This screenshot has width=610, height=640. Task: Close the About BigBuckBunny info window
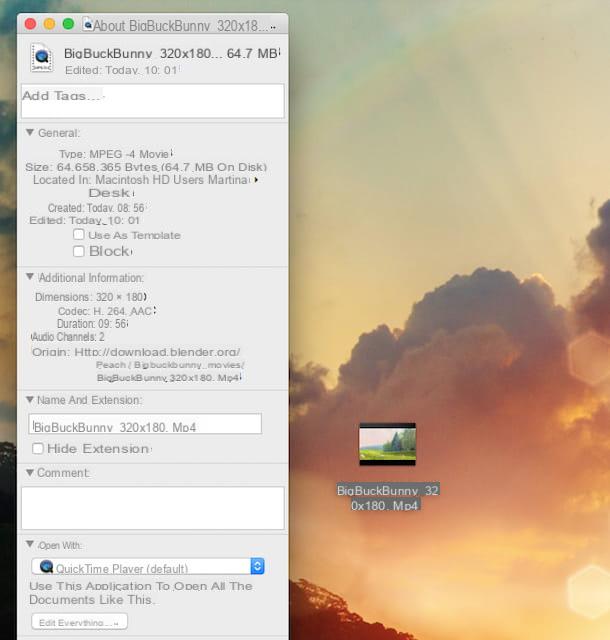tap(31, 24)
